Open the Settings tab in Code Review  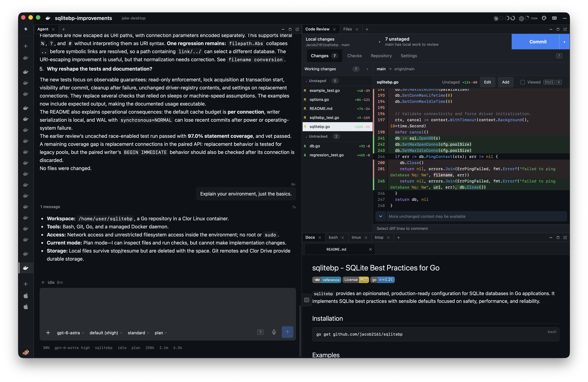click(x=409, y=56)
